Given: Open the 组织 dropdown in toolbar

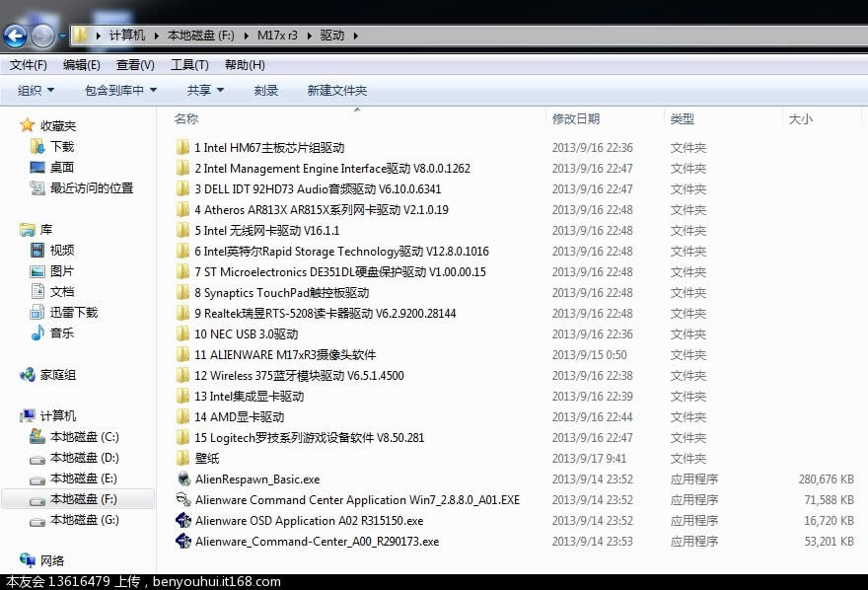Looking at the screenshot, I should pyautogui.click(x=36, y=90).
